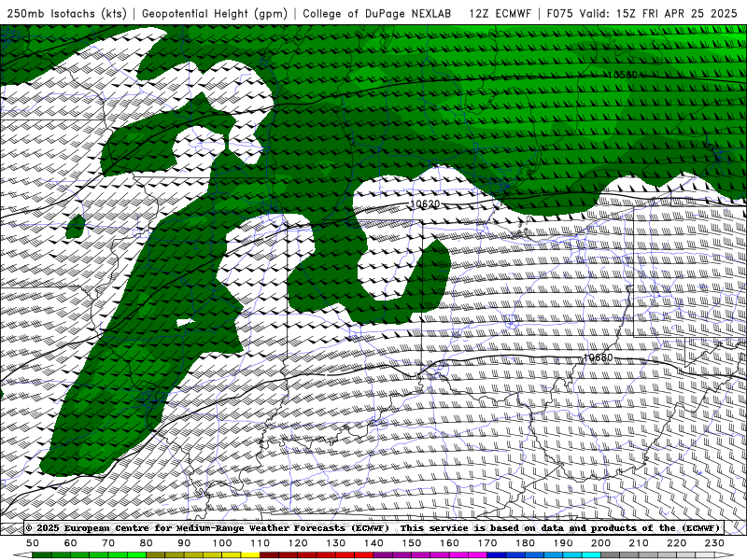Click the 70 value on the color scale

click(x=108, y=543)
